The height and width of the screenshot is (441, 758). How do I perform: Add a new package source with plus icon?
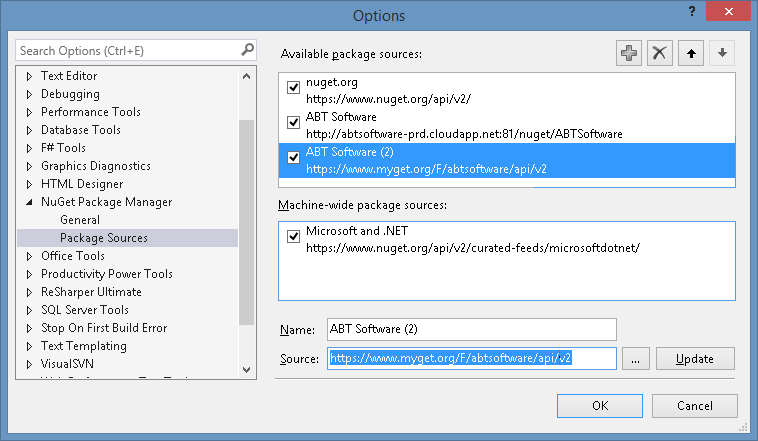point(628,53)
